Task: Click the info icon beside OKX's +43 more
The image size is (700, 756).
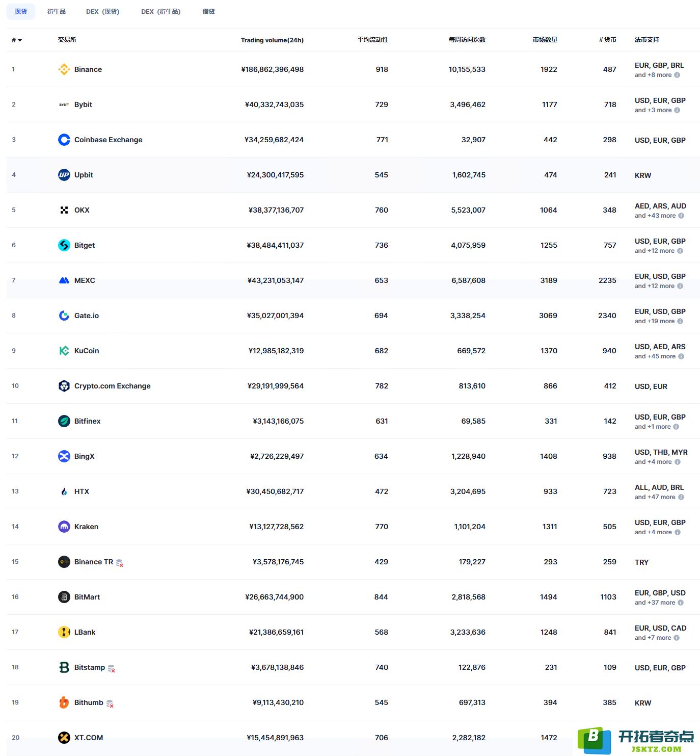Action: pos(681,216)
